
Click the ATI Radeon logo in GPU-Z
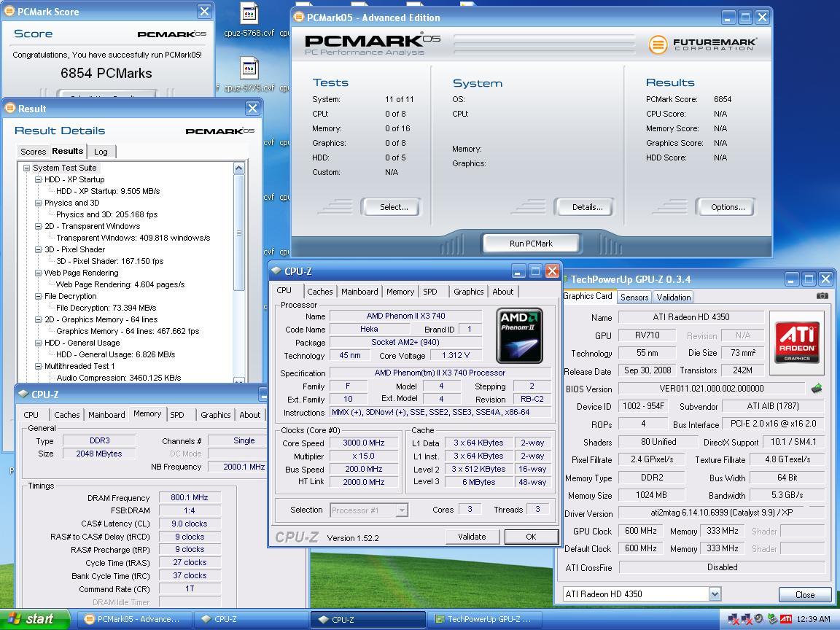pyautogui.click(x=796, y=342)
